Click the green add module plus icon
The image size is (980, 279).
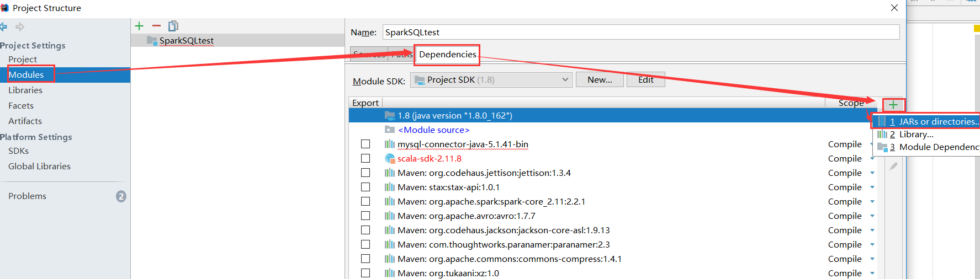click(139, 26)
